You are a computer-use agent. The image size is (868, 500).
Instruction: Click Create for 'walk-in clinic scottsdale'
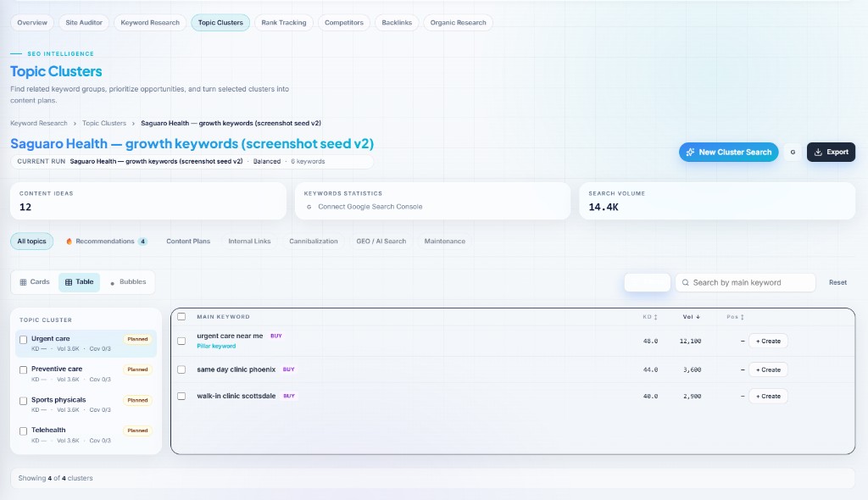pyautogui.click(x=768, y=397)
